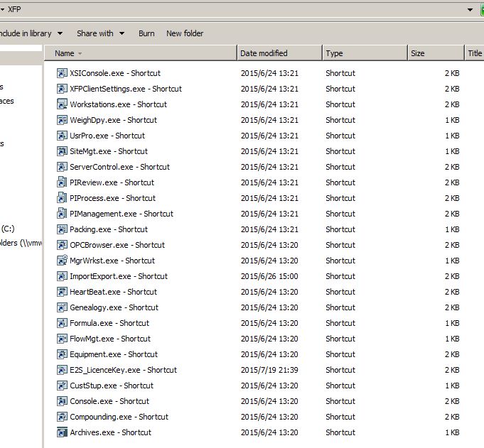Select file name "Compounding.exe - Shortcut"
The height and width of the screenshot is (448, 484).
(119, 417)
